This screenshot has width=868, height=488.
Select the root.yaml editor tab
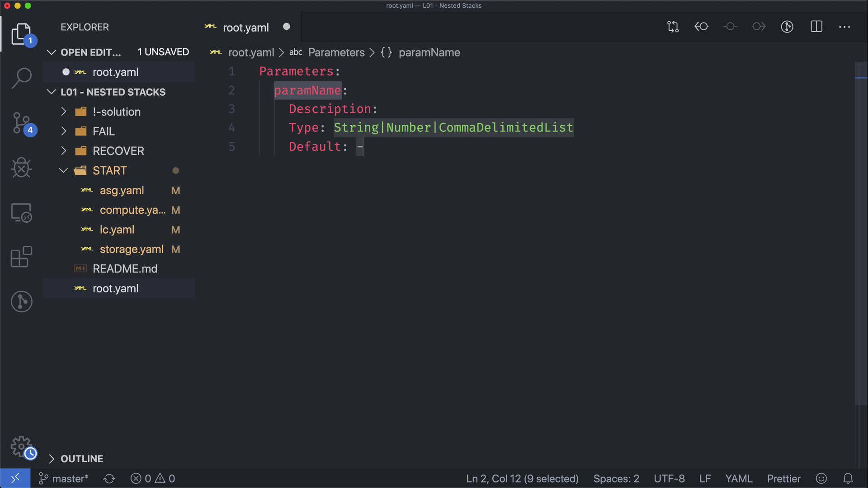pos(245,28)
